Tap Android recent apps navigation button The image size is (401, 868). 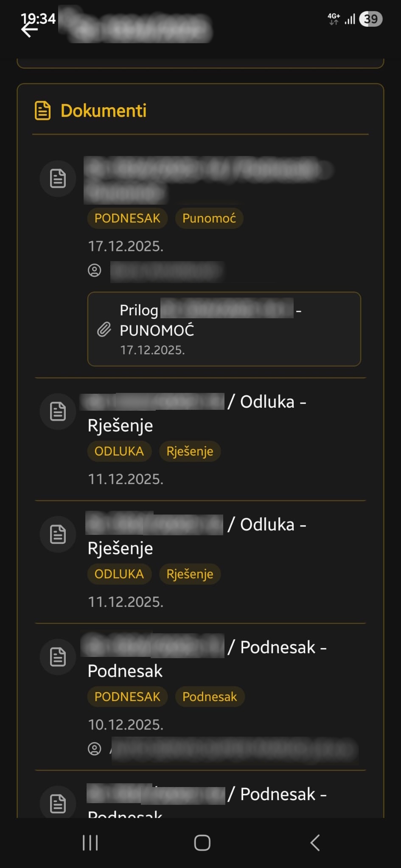tap(90, 843)
